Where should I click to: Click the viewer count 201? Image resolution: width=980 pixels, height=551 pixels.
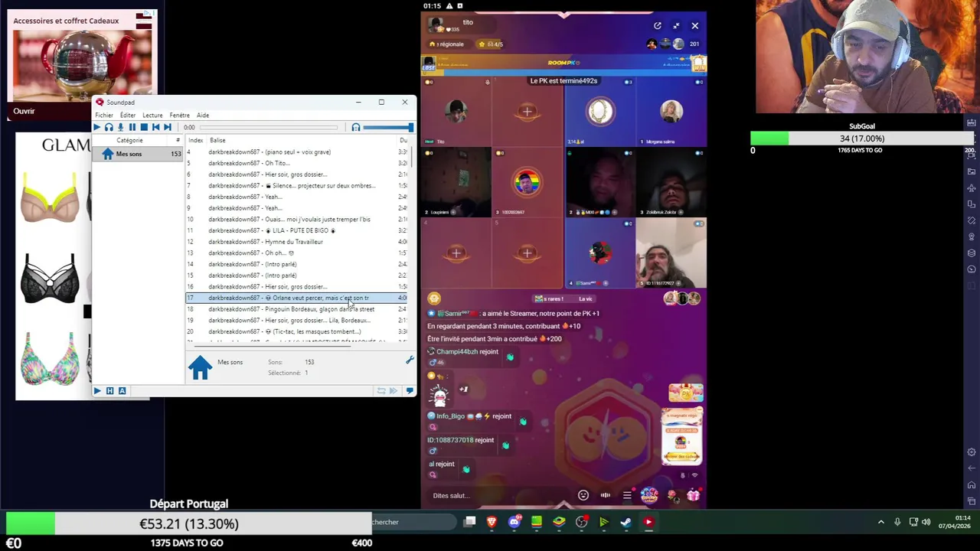[694, 44]
